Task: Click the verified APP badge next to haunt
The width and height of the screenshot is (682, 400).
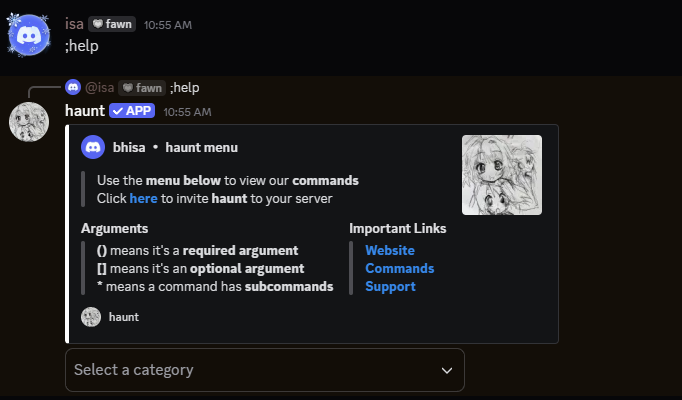Action: click(132, 110)
